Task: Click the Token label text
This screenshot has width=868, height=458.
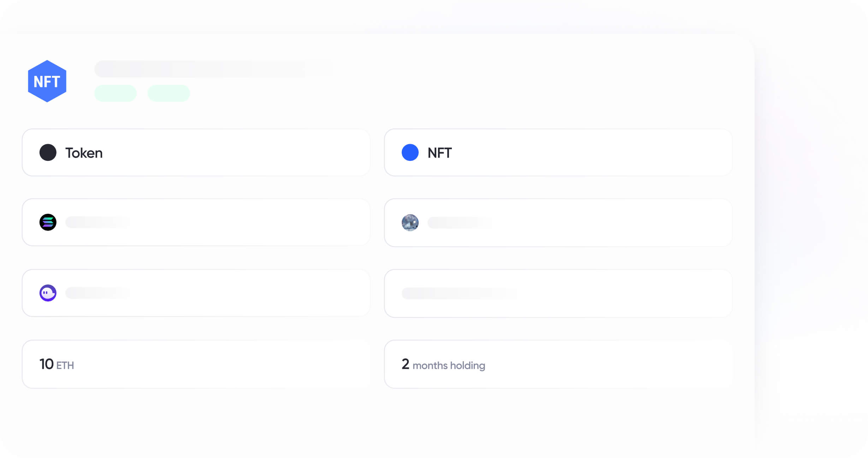Action: pyautogui.click(x=84, y=153)
